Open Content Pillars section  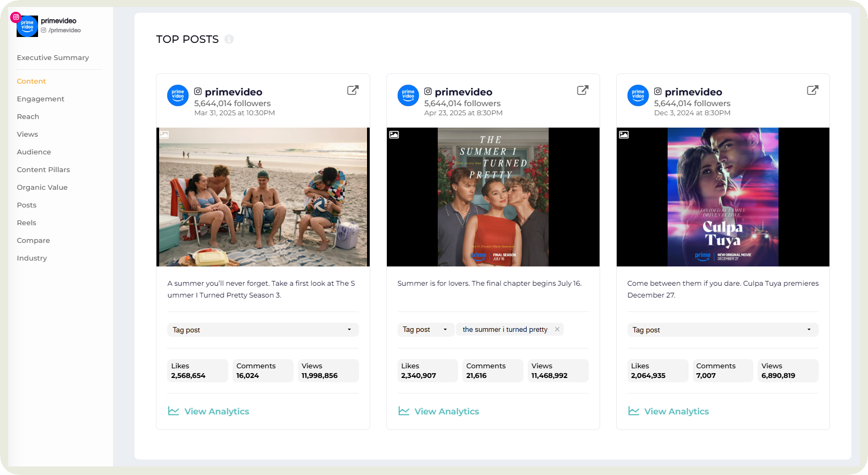[43, 169]
